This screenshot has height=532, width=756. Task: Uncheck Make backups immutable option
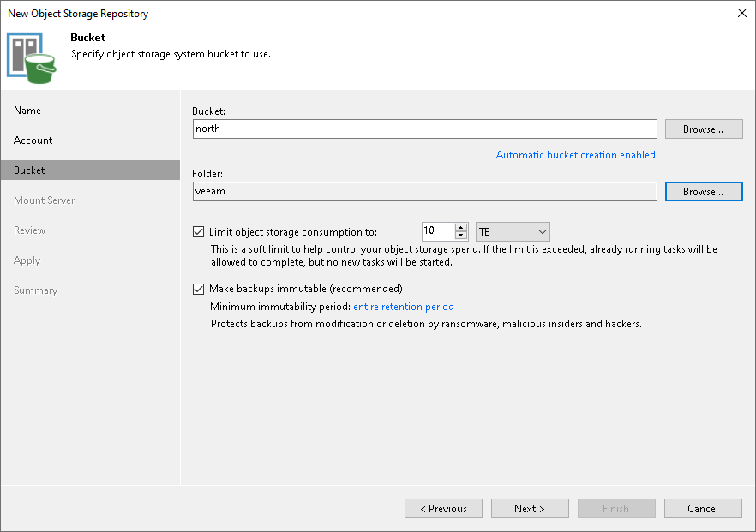[200, 289]
